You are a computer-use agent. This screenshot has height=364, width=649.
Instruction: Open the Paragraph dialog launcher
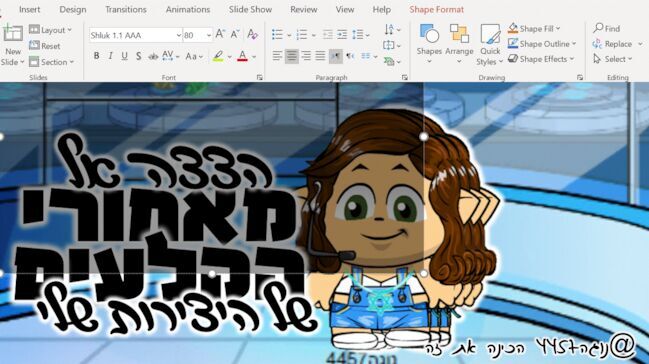click(405, 77)
